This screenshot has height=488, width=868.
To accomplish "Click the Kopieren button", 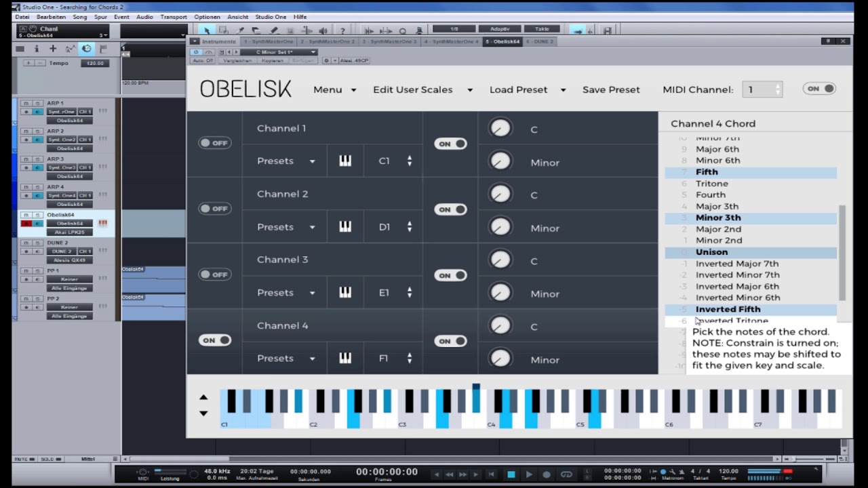I will click(272, 60).
